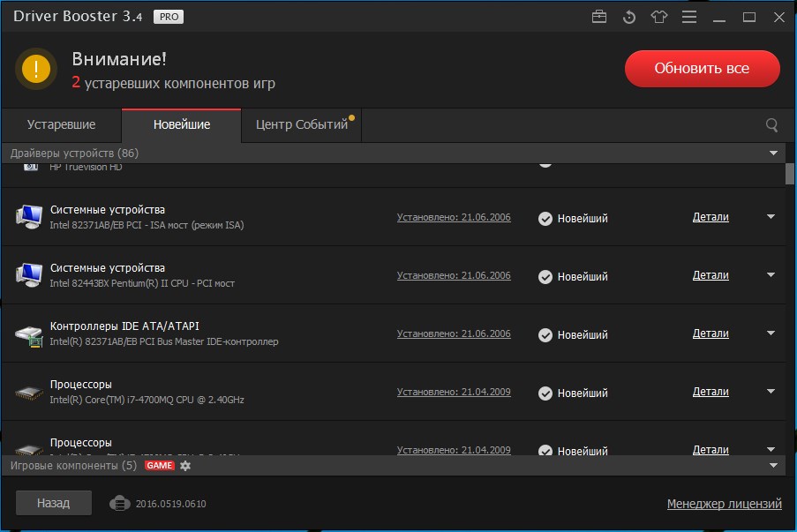Click the Intel 82371AB/EB PCI-ISA bridge device icon
The height and width of the screenshot is (532, 797).
(x=29, y=217)
